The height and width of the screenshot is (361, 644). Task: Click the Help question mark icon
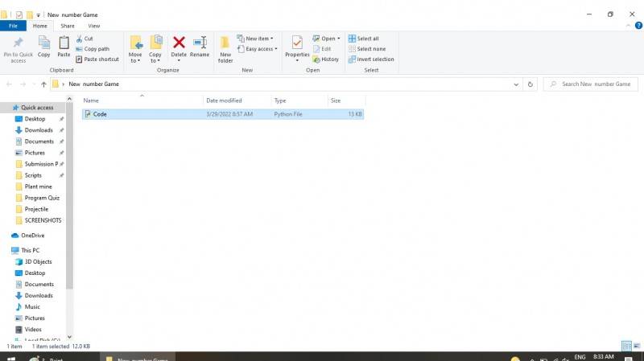point(638,26)
